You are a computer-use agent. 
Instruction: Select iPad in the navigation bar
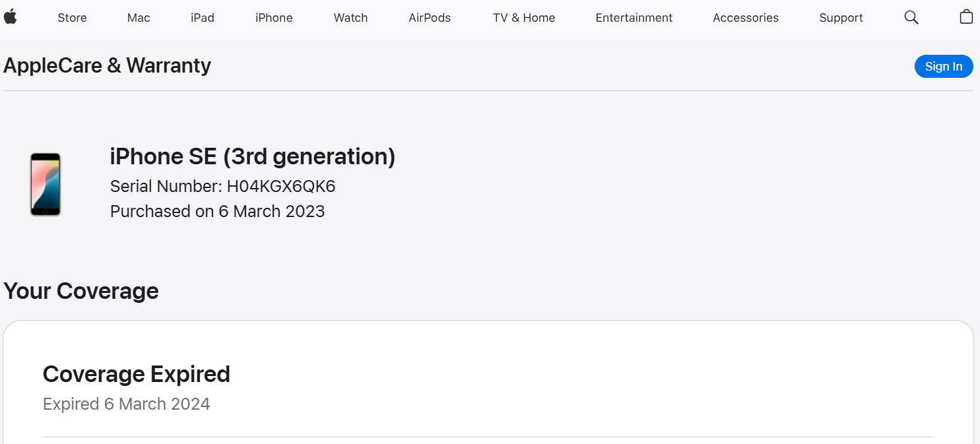pos(203,18)
